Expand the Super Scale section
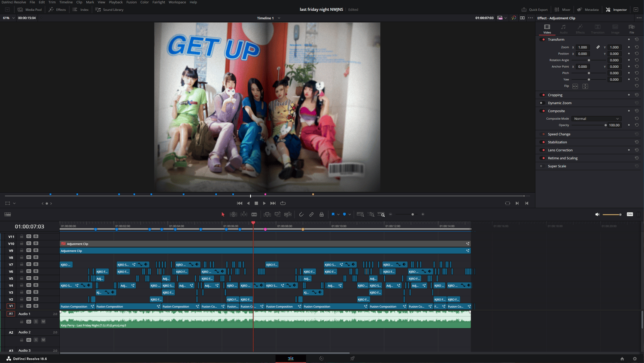Image resolution: width=644 pixels, height=363 pixels. (x=557, y=166)
